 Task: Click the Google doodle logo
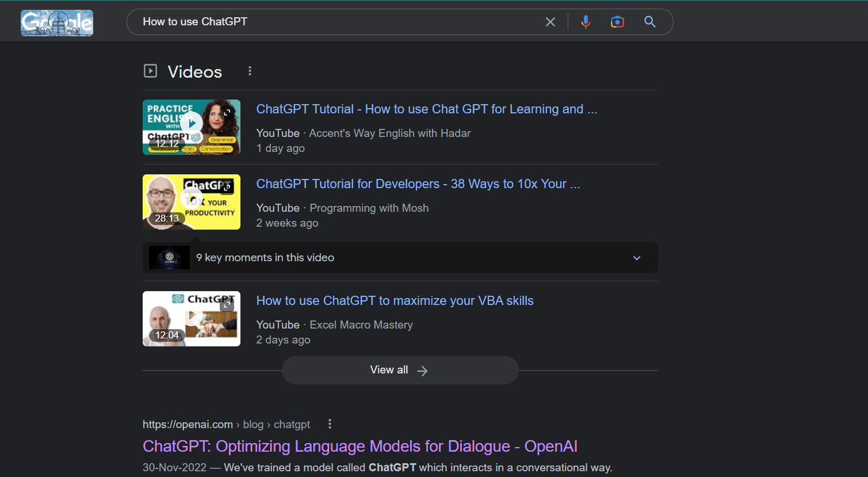pos(57,23)
